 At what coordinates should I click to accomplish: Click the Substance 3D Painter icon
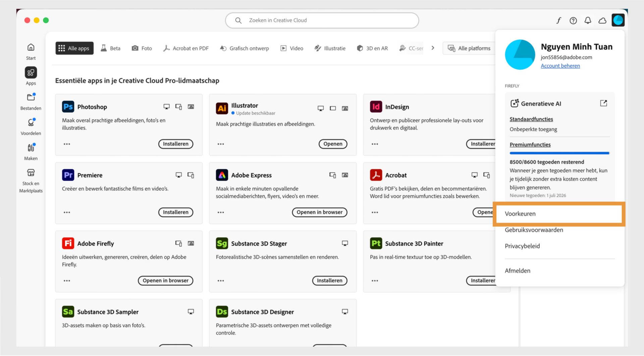[x=376, y=243]
